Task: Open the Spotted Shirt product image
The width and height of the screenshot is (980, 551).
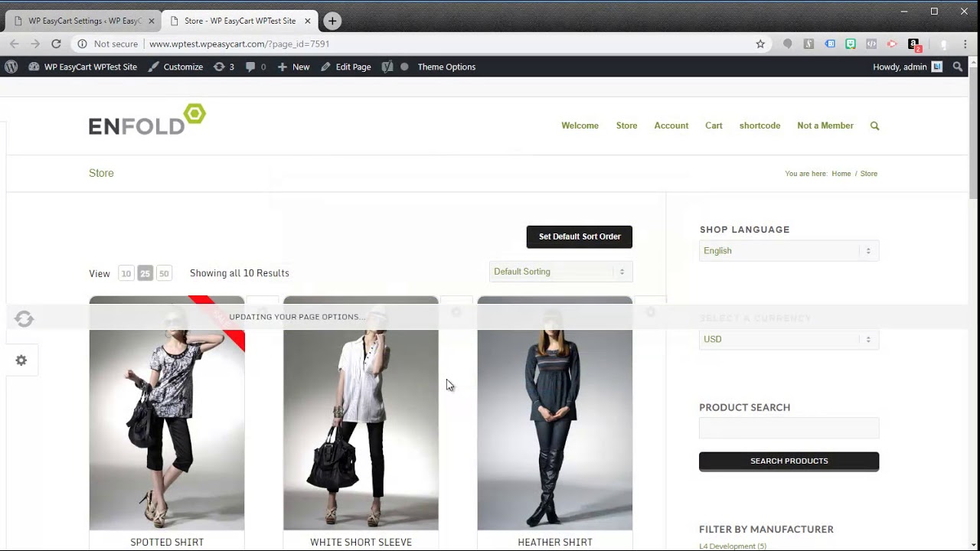Action: [x=167, y=413]
